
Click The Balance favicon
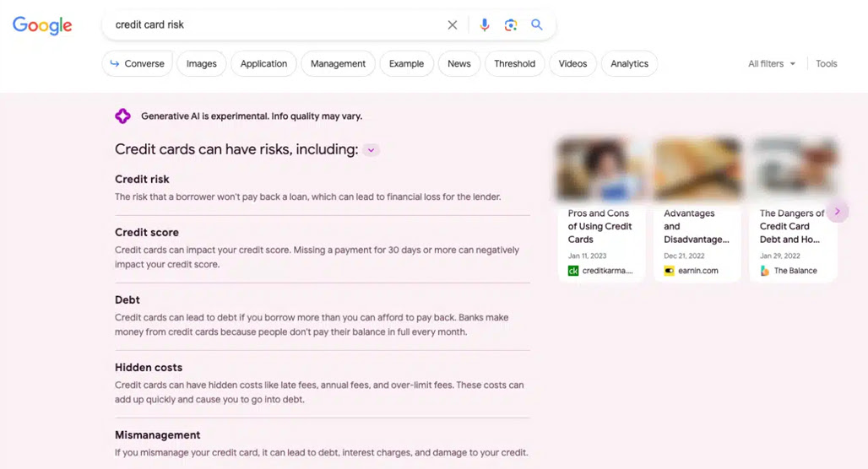coord(765,271)
